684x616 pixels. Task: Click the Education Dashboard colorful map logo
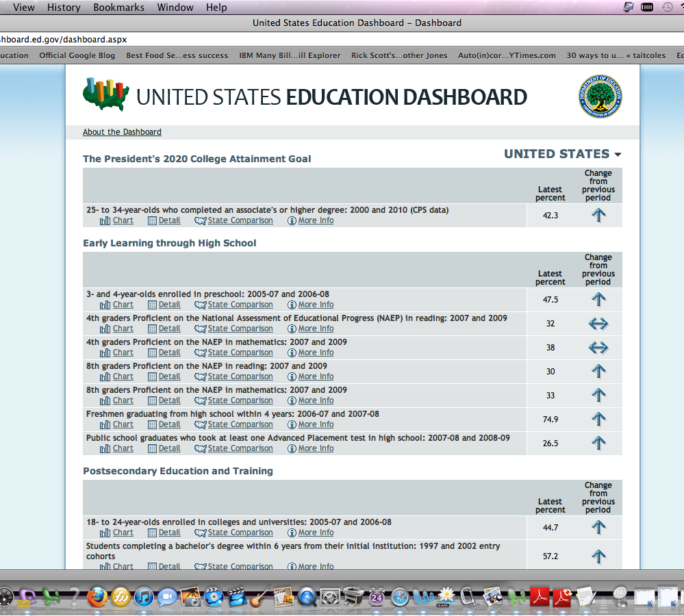click(x=105, y=95)
